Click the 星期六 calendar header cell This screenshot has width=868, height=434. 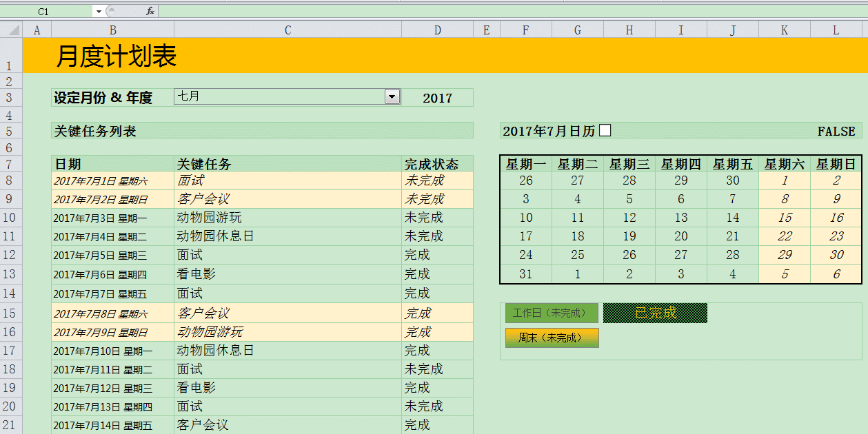pos(785,164)
